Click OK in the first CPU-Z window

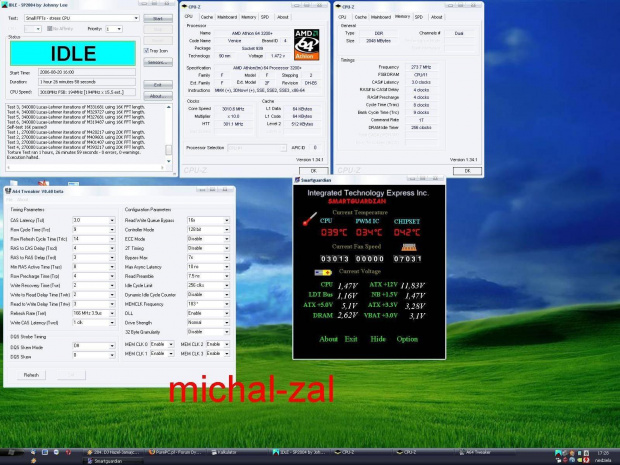pyautogui.click(x=314, y=171)
